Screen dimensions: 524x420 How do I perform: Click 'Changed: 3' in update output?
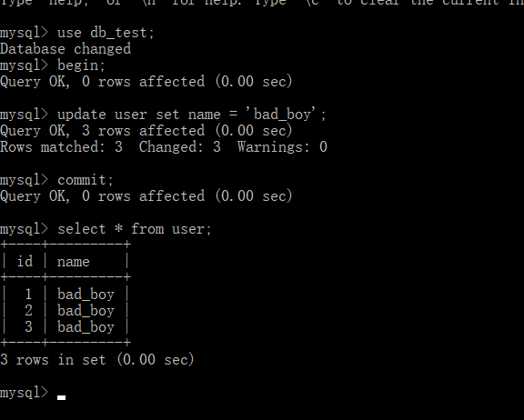coord(180,147)
